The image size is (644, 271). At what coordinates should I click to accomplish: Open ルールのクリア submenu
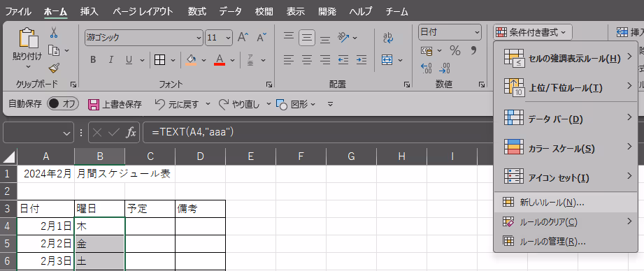[x=566, y=222]
